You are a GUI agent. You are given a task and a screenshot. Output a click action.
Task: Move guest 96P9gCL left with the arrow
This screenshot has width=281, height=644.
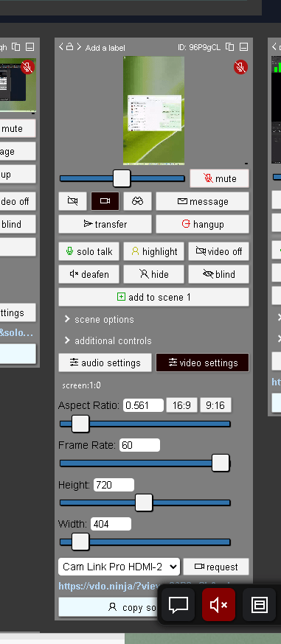click(61, 47)
